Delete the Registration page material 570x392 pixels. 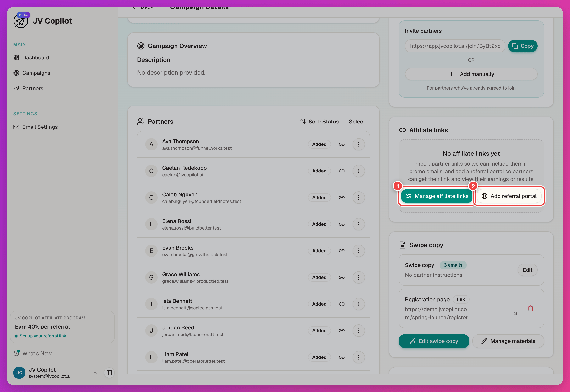[x=530, y=308]
